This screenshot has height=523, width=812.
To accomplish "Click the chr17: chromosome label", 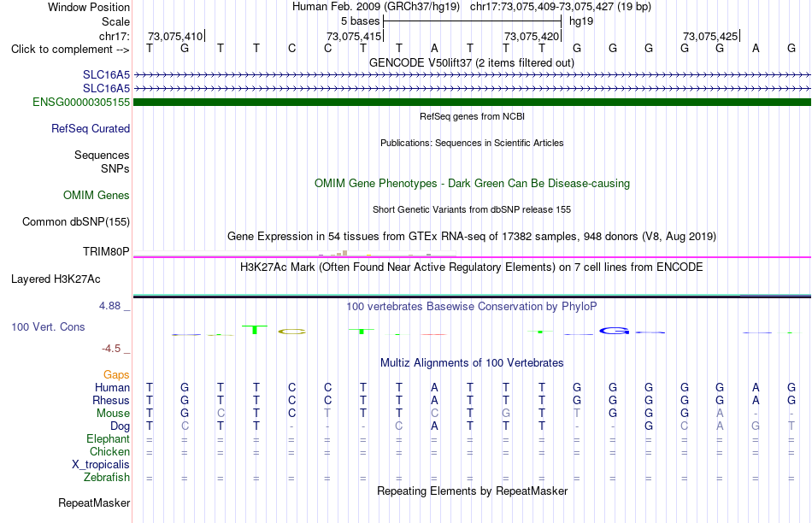I will pyautogui.click(x=114, y=36).
